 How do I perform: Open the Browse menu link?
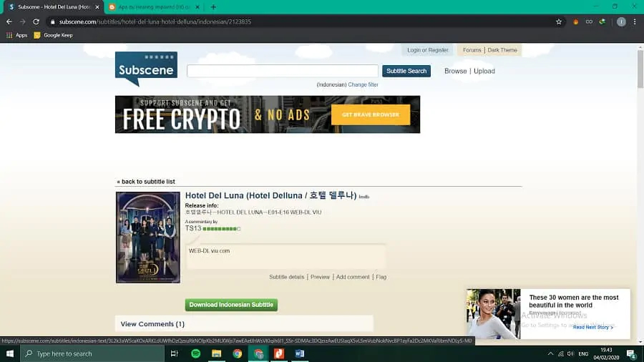coord(456,71)
